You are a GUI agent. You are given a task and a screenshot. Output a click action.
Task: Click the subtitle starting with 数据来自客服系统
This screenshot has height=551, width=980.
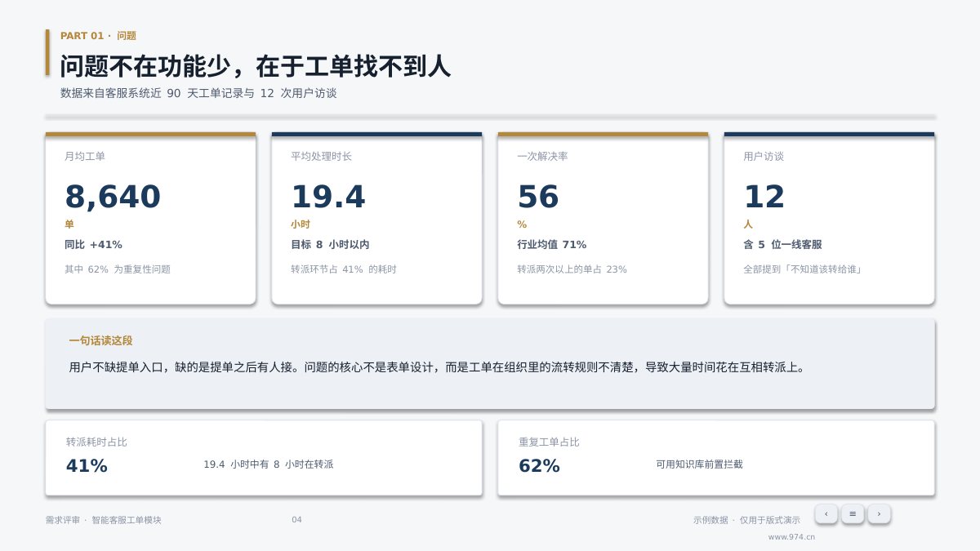tap(198, 93)
